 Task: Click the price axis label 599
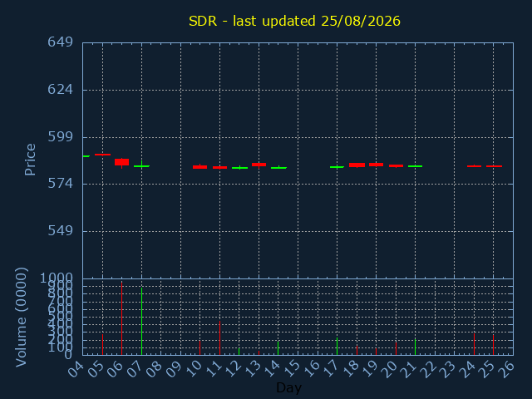(x=60, y=137)
